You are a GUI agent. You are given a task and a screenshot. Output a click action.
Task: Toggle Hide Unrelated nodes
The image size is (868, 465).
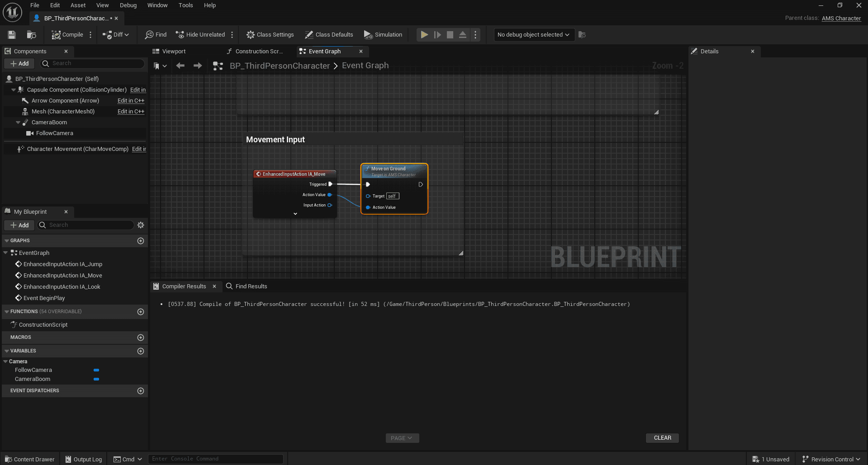click(x=200, y=35)
